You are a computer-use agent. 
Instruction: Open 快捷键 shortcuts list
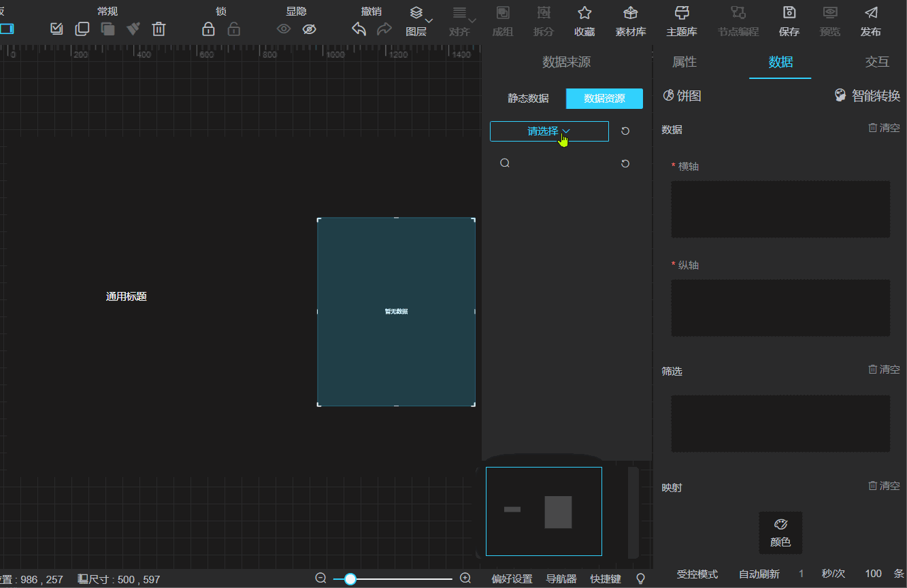point(606,579)
